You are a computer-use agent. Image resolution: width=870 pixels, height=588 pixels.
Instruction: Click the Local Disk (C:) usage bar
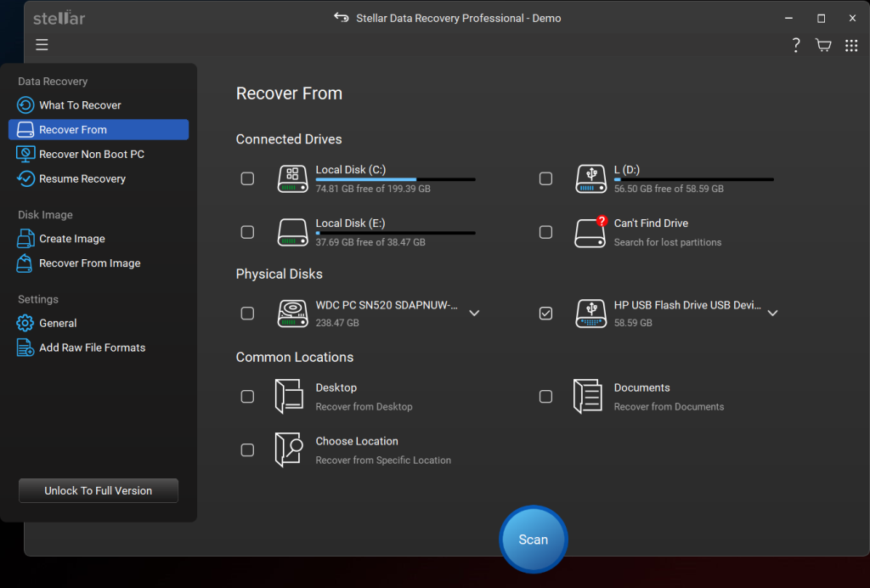(x=396, y=180)
